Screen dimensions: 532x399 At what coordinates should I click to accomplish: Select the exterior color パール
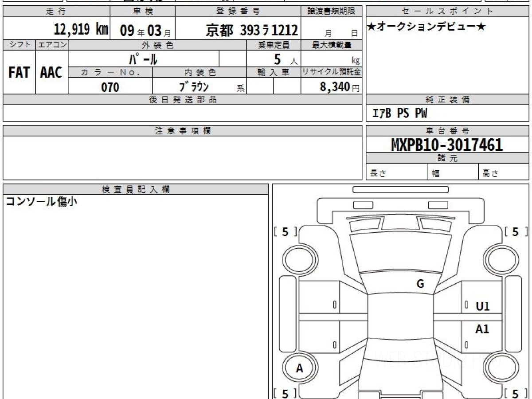click(x=143, y=59)
